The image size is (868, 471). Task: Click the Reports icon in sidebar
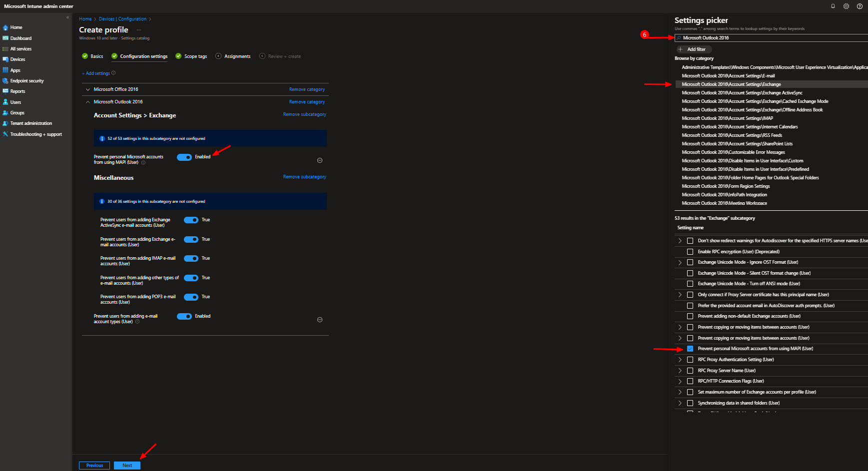(x=5, y=91)
